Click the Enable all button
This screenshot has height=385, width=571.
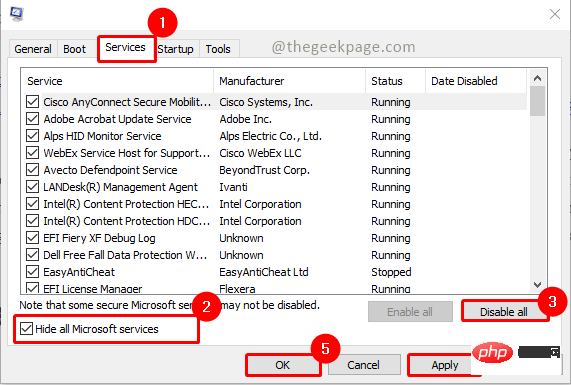410,312
